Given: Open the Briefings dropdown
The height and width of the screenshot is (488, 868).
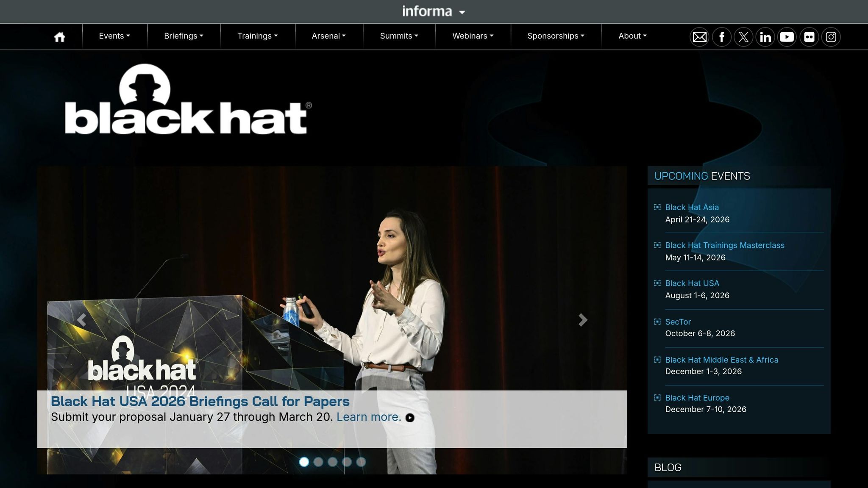Looking at the screenshot, I should coord(183,36).
